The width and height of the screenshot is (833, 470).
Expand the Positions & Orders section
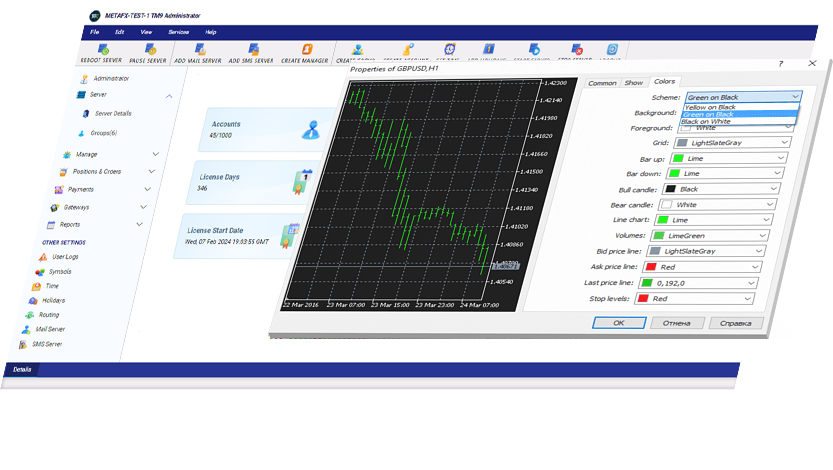pyautogui.click(x=152, y=172)
